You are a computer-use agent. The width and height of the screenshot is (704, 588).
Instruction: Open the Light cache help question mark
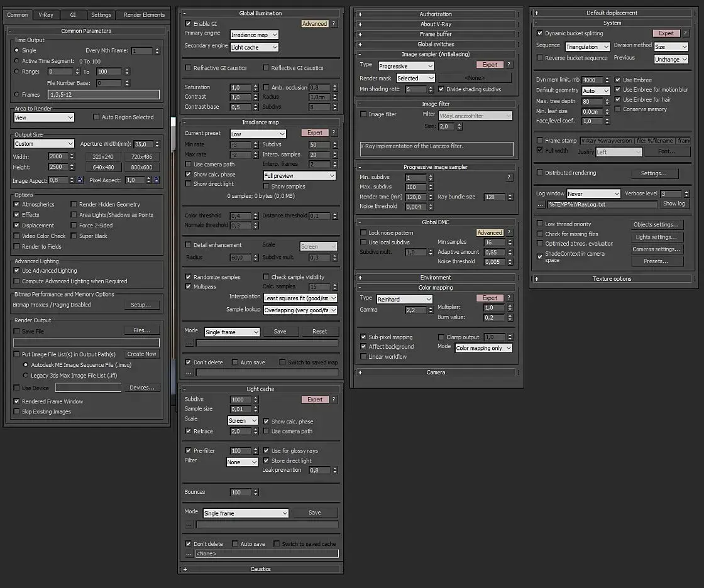point(334,400)
